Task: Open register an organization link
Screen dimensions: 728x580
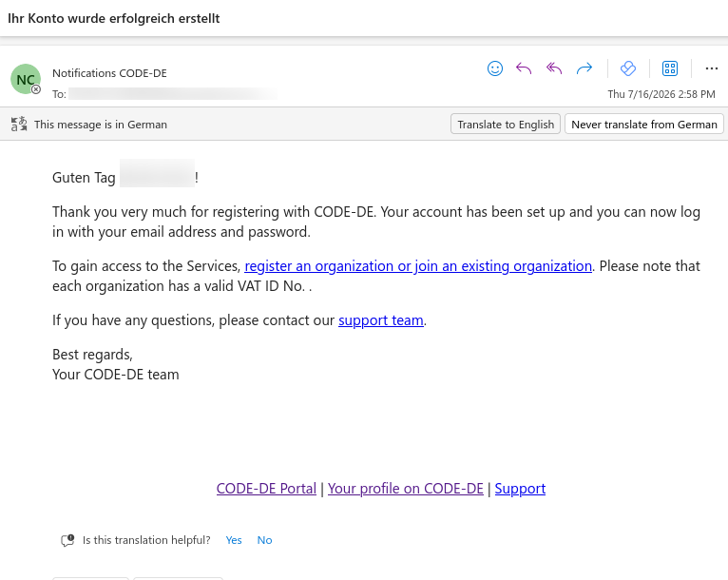Action: pos(418,266)
